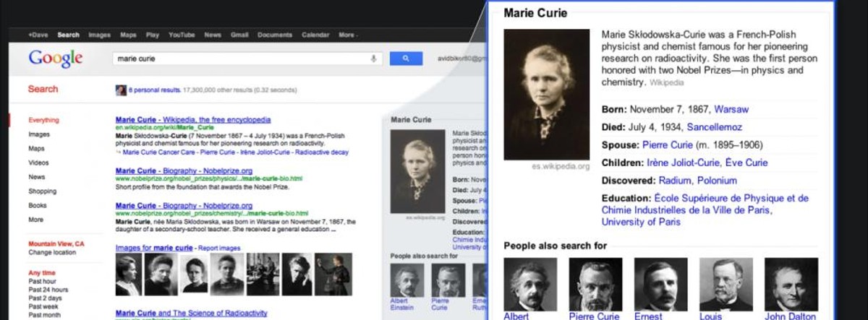Click last image thumbnail with lab equipment
Image resolution: width=868 pixels, height=320 pixels.
pos(333,274)
